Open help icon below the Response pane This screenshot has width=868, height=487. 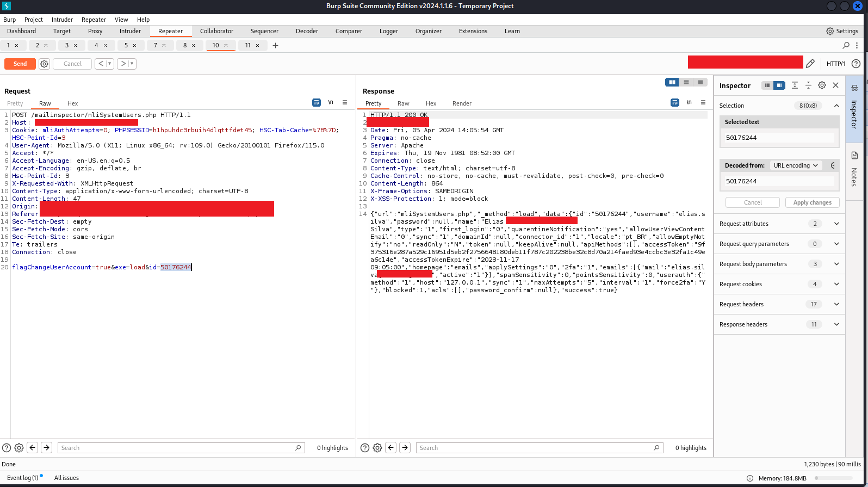(365, 448)
